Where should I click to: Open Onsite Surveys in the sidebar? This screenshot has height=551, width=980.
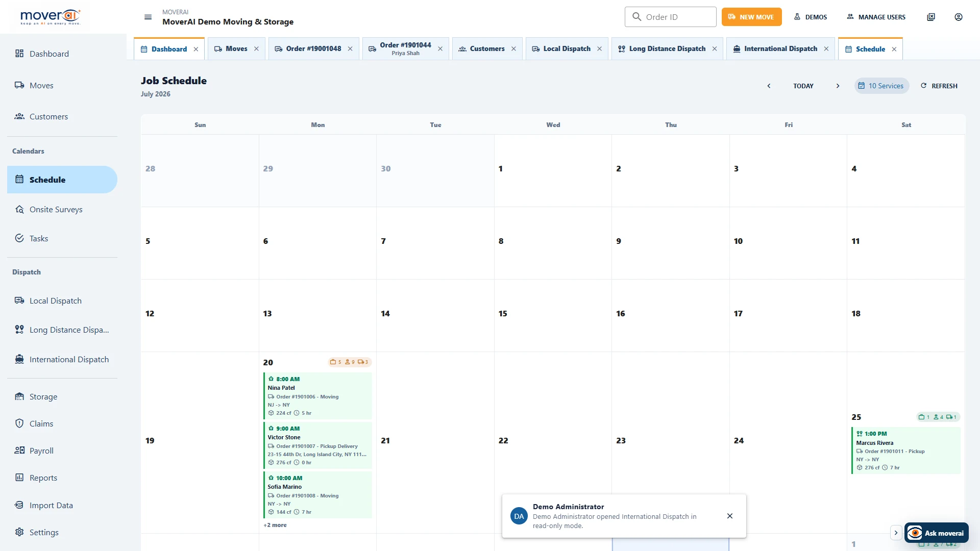click(x=62, y=209)
